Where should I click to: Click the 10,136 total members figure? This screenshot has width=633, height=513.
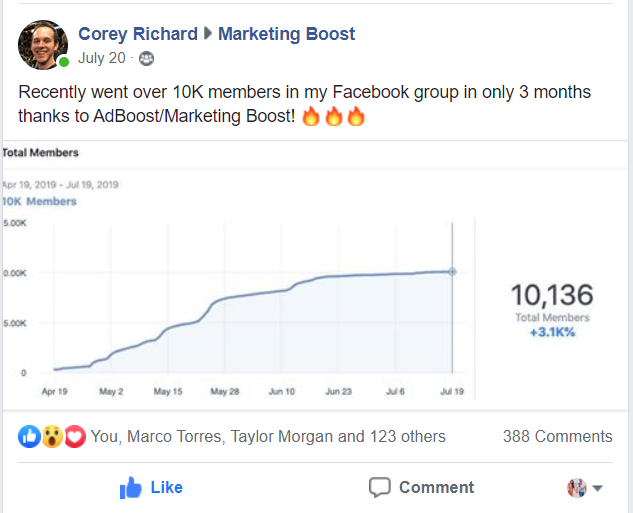[x=552, y=295]
